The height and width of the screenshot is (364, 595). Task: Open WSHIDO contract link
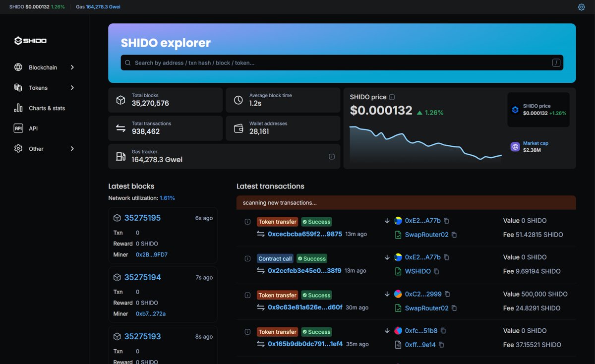click(x=418, y=271)
